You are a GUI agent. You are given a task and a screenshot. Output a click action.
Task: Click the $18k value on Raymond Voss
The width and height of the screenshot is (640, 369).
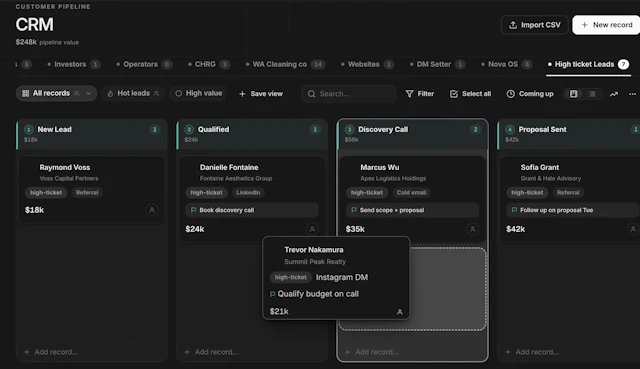click(x=34, y=210)
